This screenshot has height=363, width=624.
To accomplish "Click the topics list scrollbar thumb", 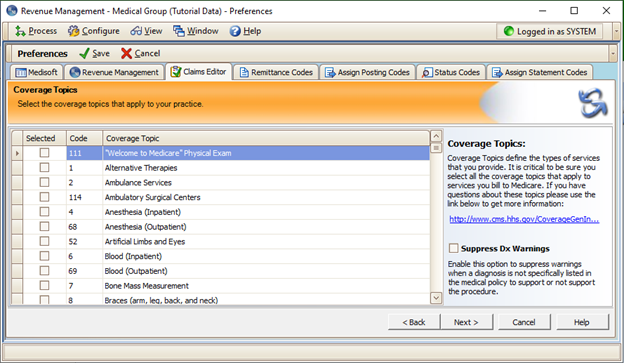I will (x=436, y=148).
